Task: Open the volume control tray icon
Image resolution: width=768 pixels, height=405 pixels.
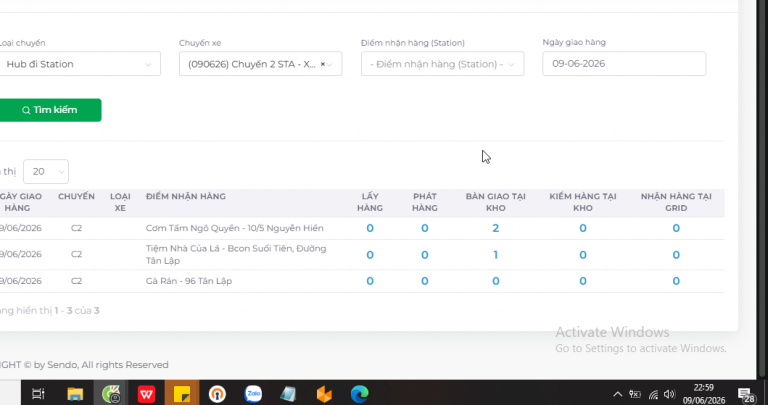Action: (669, 394)
